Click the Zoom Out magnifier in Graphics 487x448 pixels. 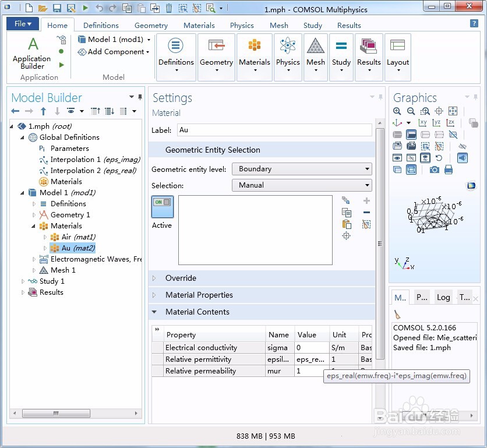[411, 111]
